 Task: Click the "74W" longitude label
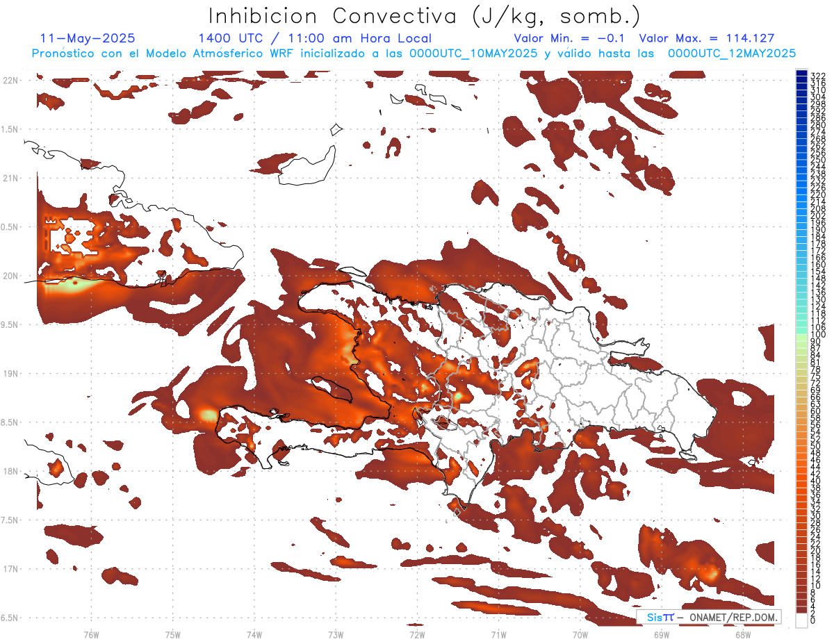254,634
